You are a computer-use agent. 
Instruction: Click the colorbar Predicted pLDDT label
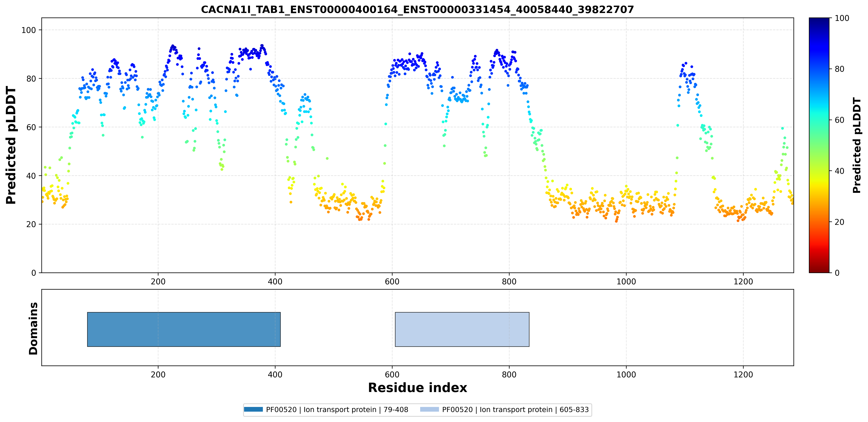pos(857,145)
